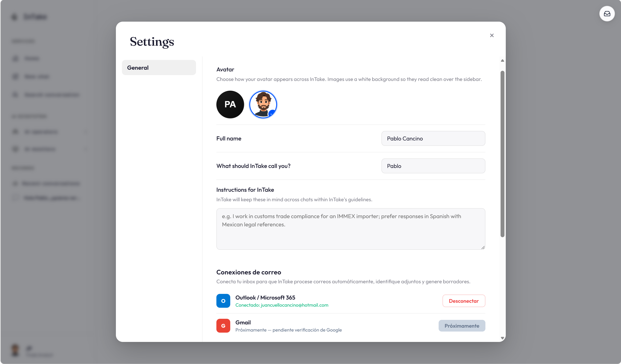621x364 pixels.
Task: Click the Gmail pending verification text
Action: point(288,330)
